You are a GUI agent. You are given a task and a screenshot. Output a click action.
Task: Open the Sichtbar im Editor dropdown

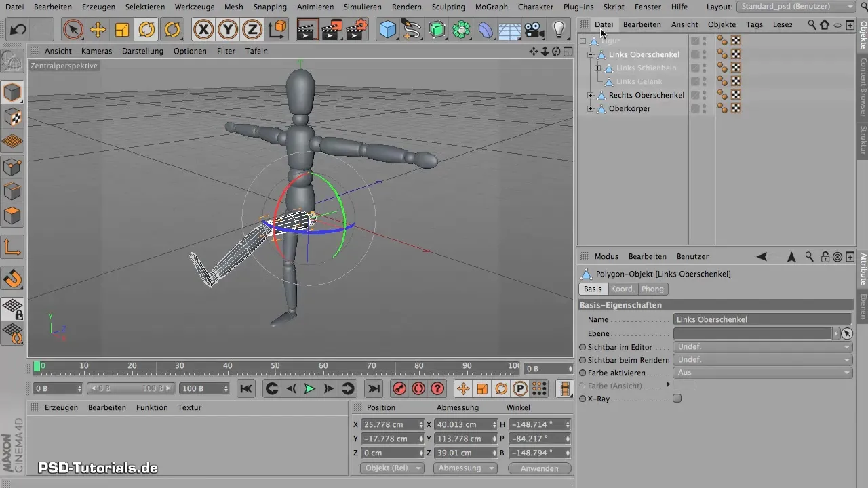[763, 347]
